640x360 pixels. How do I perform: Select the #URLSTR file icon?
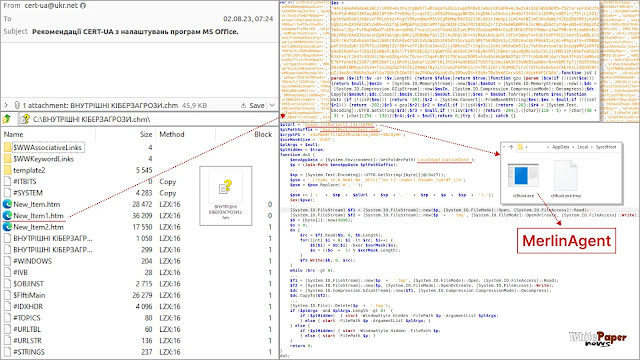(x=7, y=340)
